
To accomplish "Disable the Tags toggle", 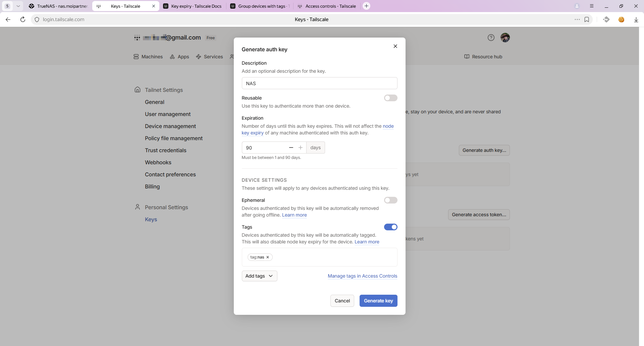I will 390,227.
